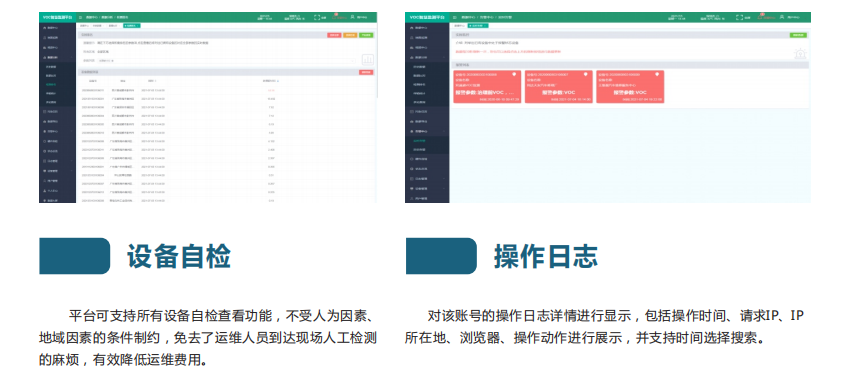850x385 pixels.
Task: Click the 操作日志 heading text
Action: (x=546, y=256)
